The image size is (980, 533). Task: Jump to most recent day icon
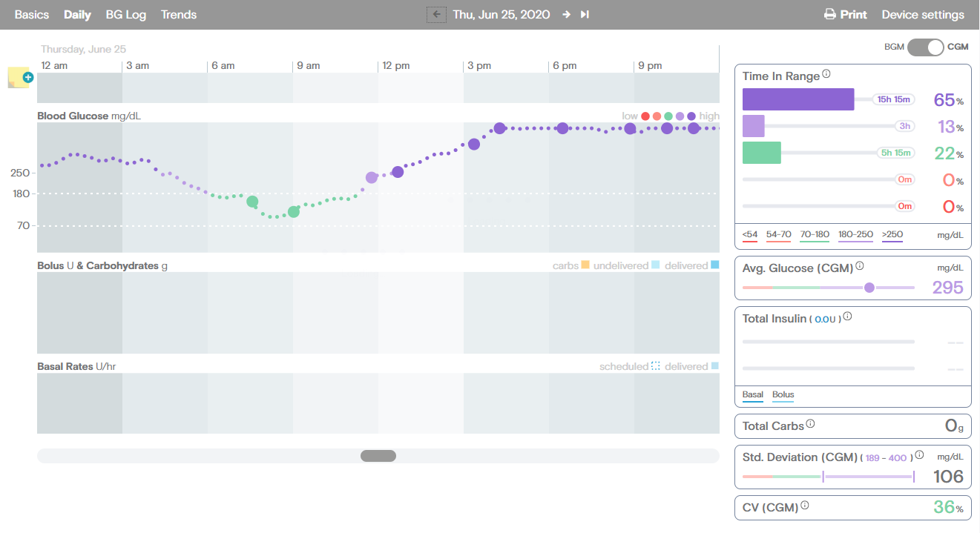click(585, 14)
